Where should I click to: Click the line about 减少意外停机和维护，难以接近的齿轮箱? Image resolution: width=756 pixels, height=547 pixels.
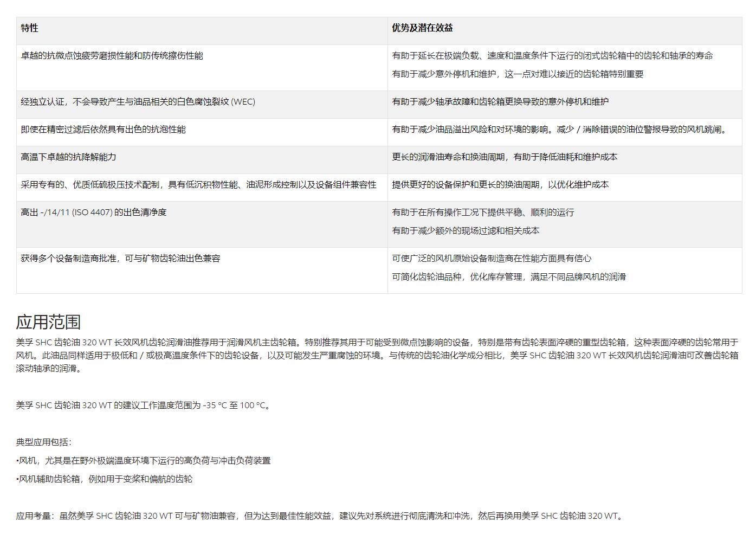518,74
